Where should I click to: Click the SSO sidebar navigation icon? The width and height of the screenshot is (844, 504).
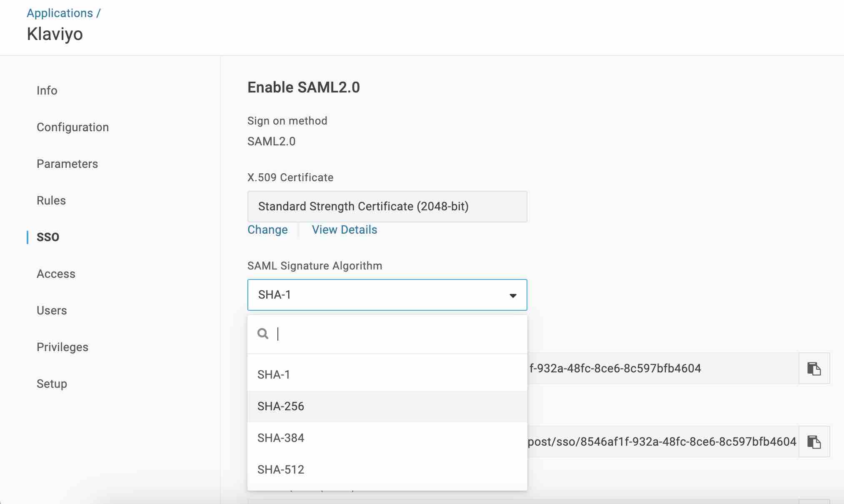pos(47,237)
